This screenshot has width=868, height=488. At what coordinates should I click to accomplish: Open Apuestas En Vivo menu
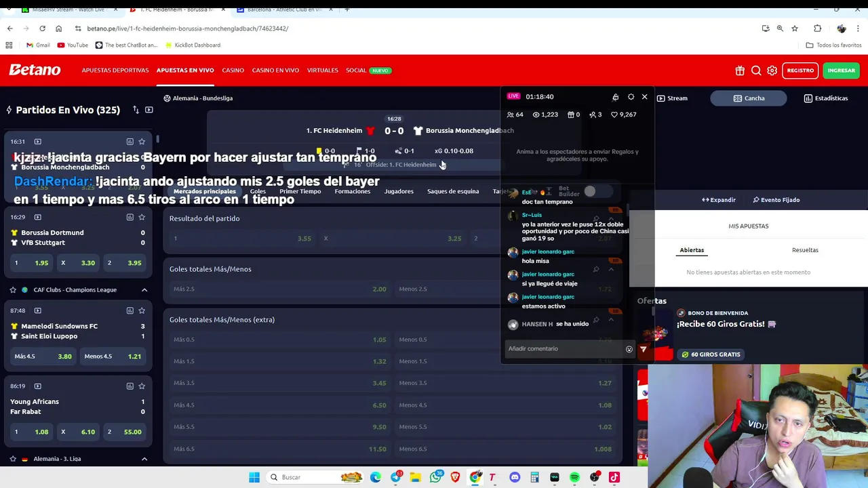(185, 70)
